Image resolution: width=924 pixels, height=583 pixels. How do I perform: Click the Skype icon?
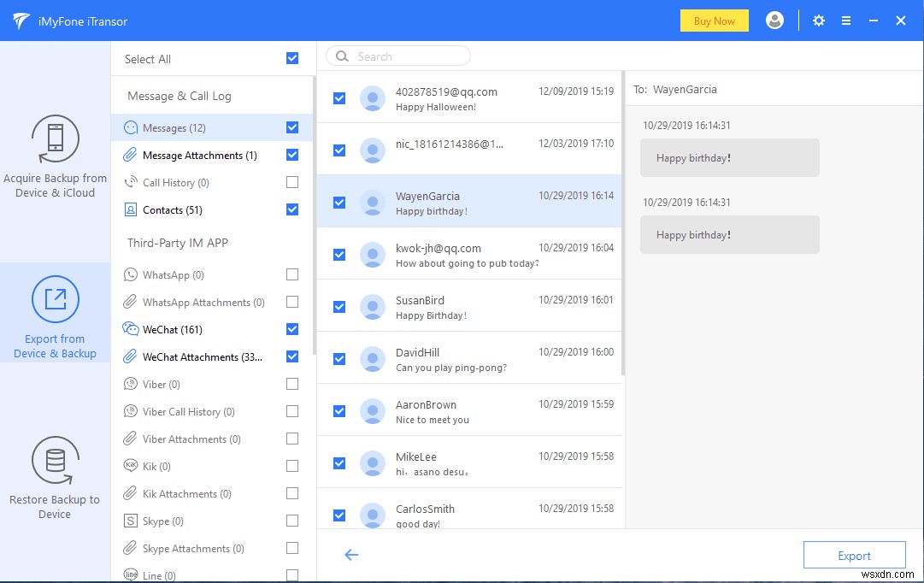(131, 521)
